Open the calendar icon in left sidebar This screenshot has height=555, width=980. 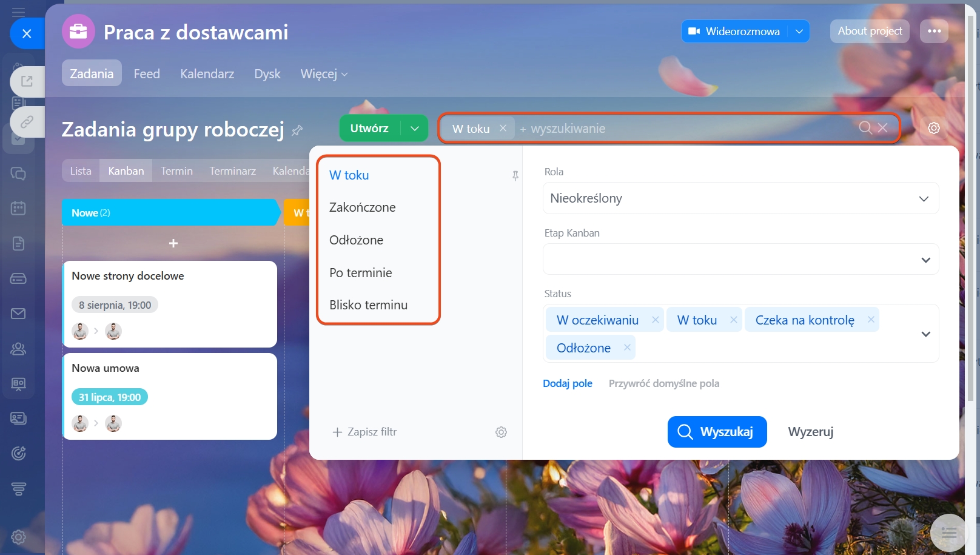click(x=18, y=208)
